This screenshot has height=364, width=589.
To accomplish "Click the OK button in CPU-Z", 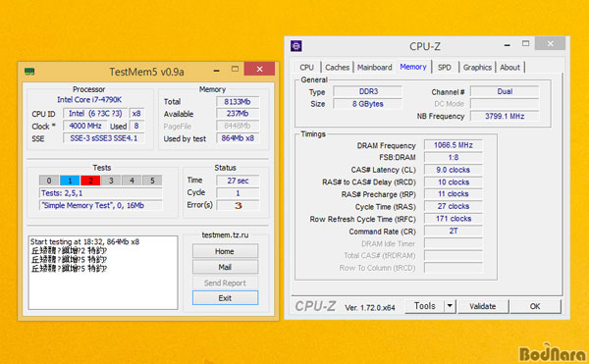I will pyautogui.click(x=535, y=306).
